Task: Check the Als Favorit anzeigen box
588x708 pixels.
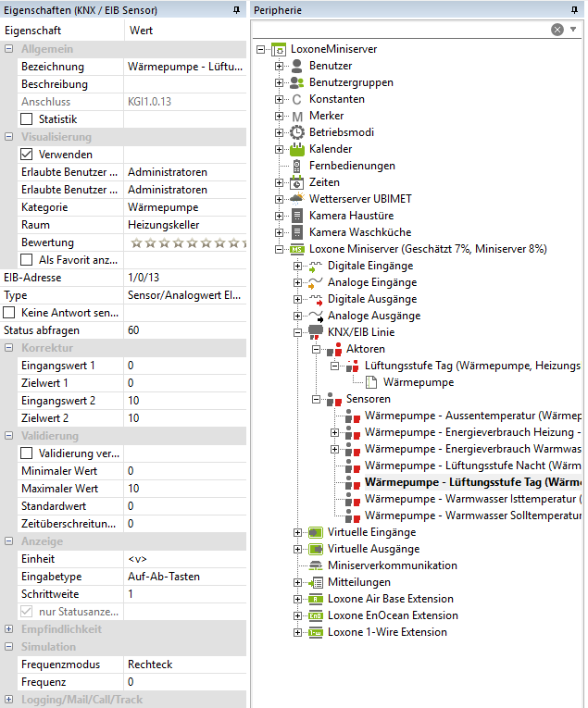Action: tap(27, 260)
